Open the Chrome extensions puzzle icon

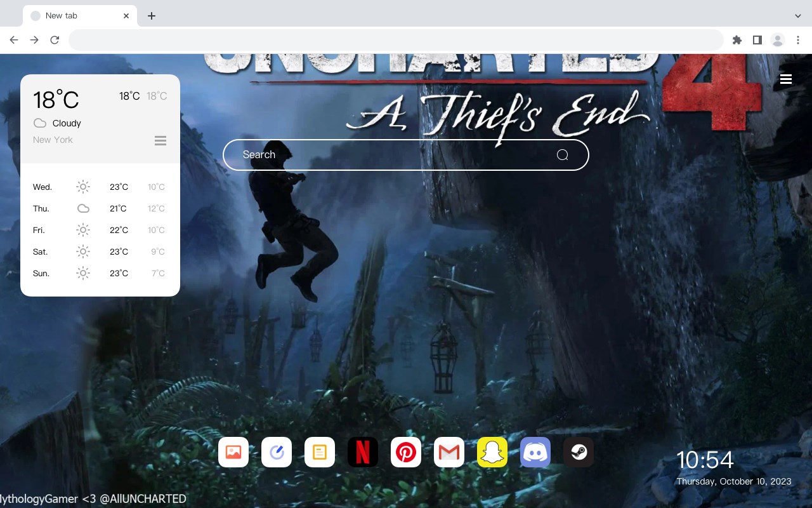point(737,40)
